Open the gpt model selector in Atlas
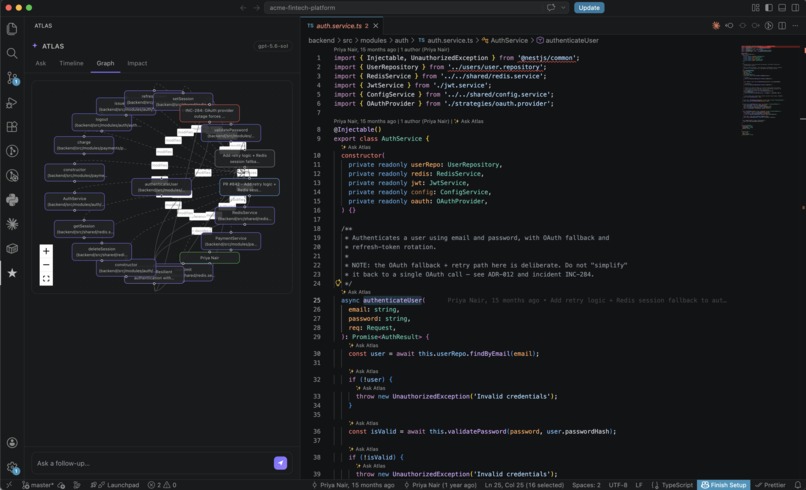 (x=272, y=46)
